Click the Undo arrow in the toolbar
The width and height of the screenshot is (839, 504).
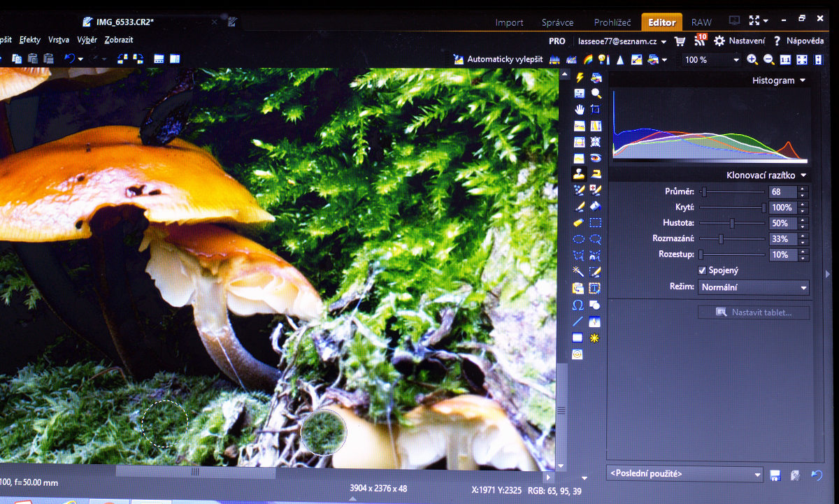(70, 59)
